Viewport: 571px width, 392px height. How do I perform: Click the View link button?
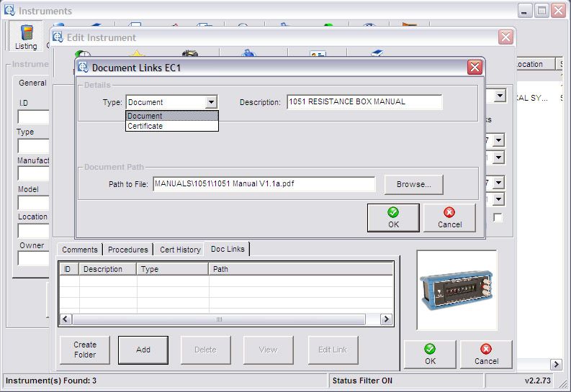pyautogui.click(x=268, y=350)
